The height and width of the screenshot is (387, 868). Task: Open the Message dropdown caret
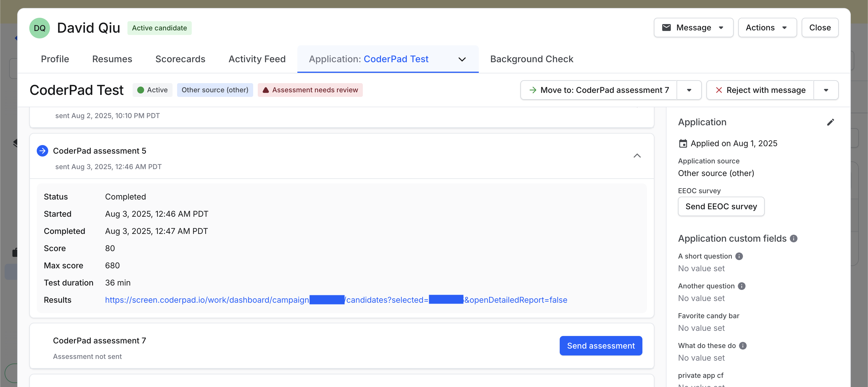point(721,28)
